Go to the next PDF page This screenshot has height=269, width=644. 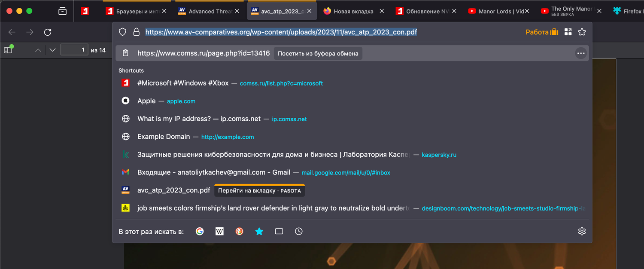coord(52,50)
